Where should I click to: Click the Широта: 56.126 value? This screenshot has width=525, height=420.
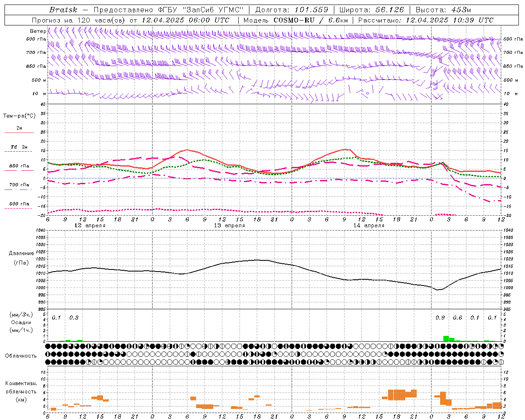pos(372,10)
